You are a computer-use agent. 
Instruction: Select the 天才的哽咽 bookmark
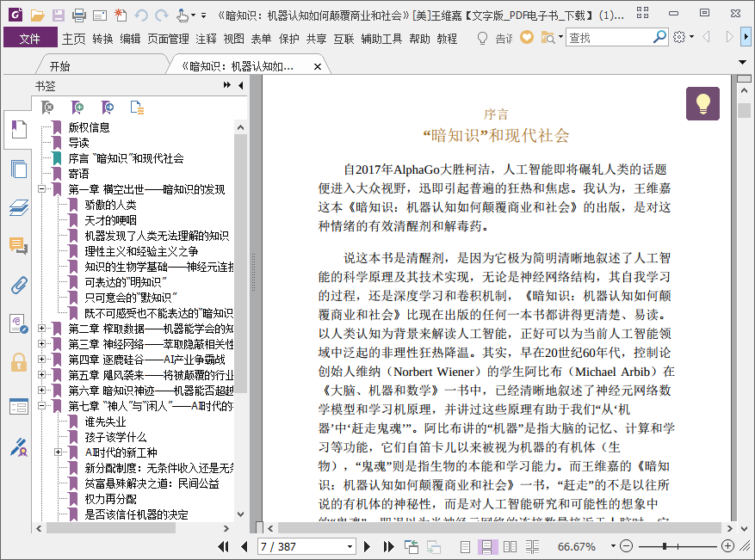111,220
